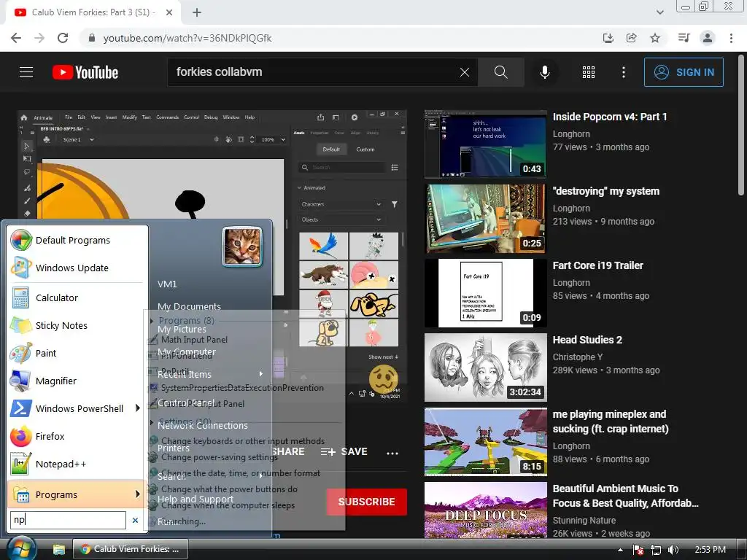Open Default Programs from Start menu
The width and height of the screenshot is (747, 560).
point(76,240)
